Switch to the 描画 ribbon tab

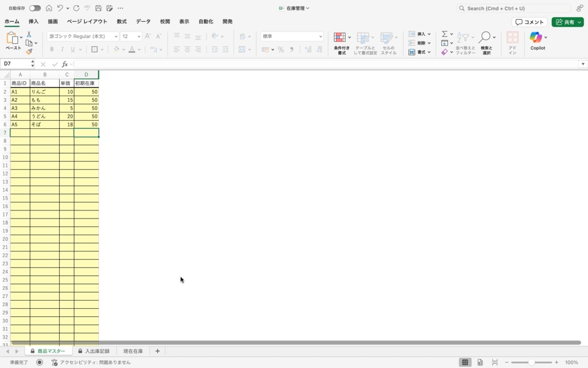pyautogui.click(x=53, y=21)
